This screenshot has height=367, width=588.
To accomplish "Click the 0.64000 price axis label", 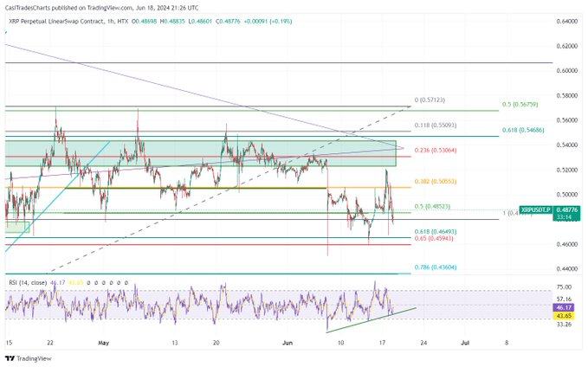I will point(567,22).
